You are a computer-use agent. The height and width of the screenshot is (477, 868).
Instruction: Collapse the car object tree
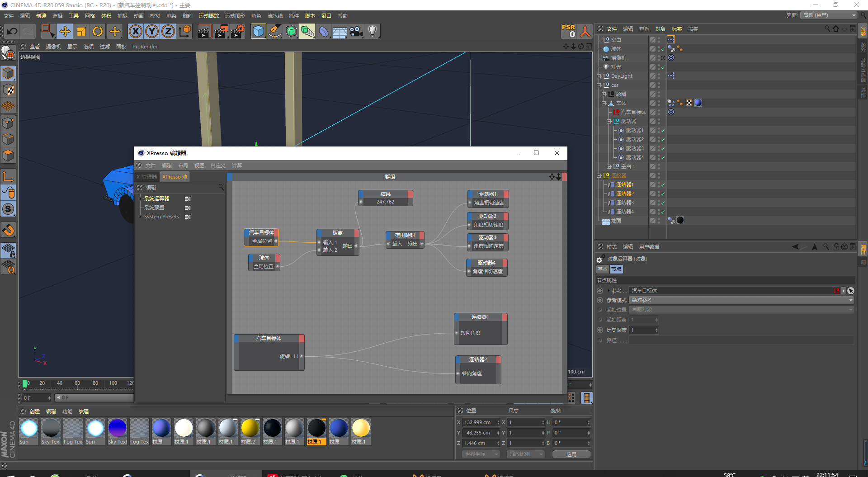click(x=599, y=85)
